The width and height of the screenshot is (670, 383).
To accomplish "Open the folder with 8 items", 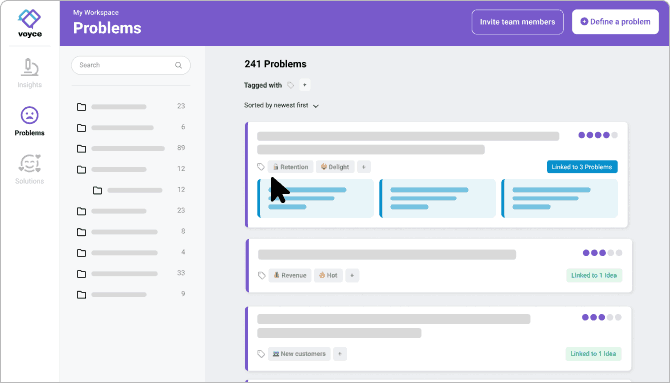I will 131,232.
